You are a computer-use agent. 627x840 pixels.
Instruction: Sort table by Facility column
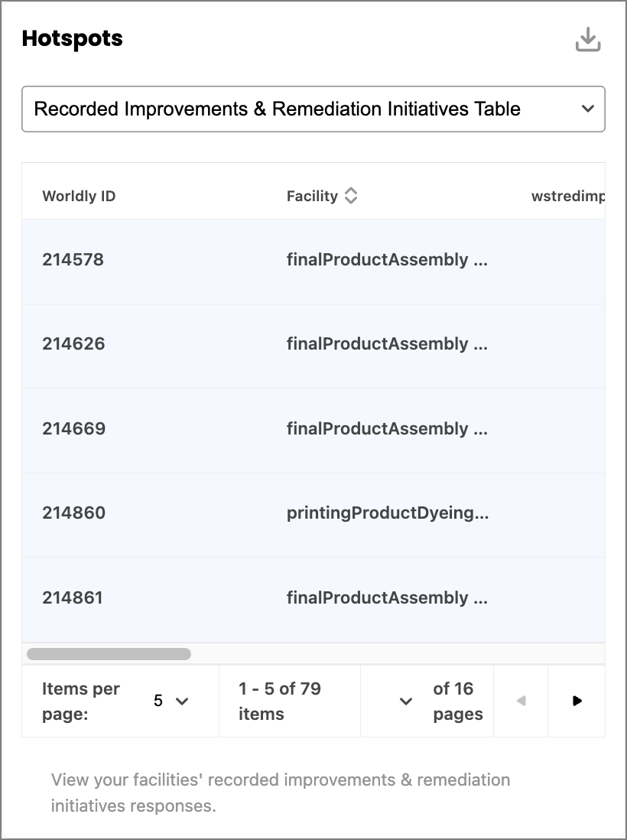click(351, 196)
